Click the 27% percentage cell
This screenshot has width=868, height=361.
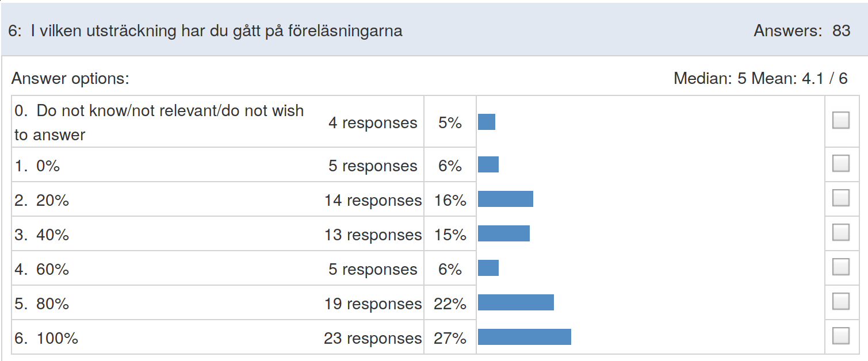450,339
